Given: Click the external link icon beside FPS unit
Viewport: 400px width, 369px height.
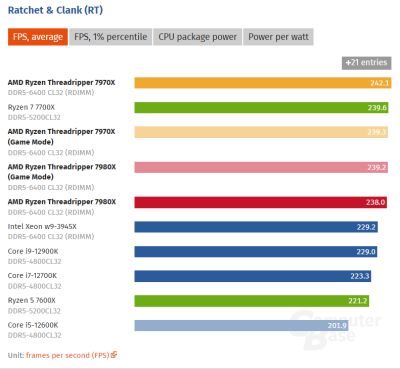Looking at the screenshot, I should (x=114, y=355).
